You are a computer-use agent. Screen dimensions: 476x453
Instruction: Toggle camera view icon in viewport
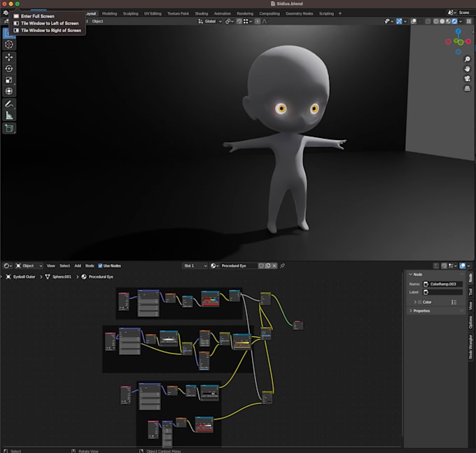(467, 78)
